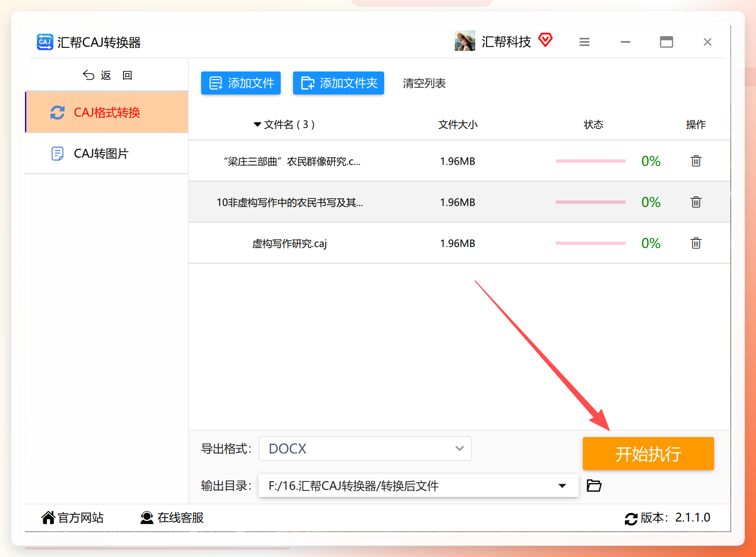Screen dimensions: 756x557
Task: Open the 在线客服 link text
Action: [181, 518]
